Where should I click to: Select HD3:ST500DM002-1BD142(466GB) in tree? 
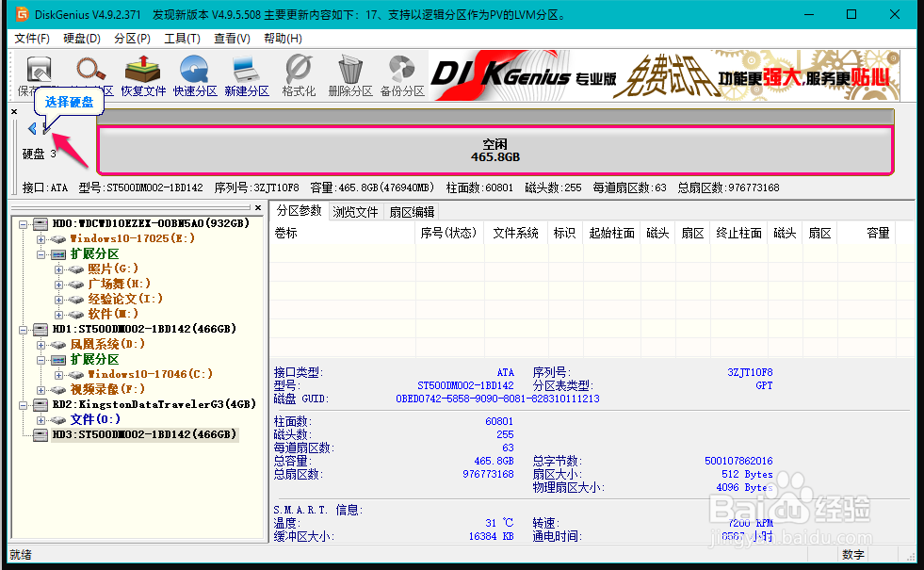click(144, 435)
